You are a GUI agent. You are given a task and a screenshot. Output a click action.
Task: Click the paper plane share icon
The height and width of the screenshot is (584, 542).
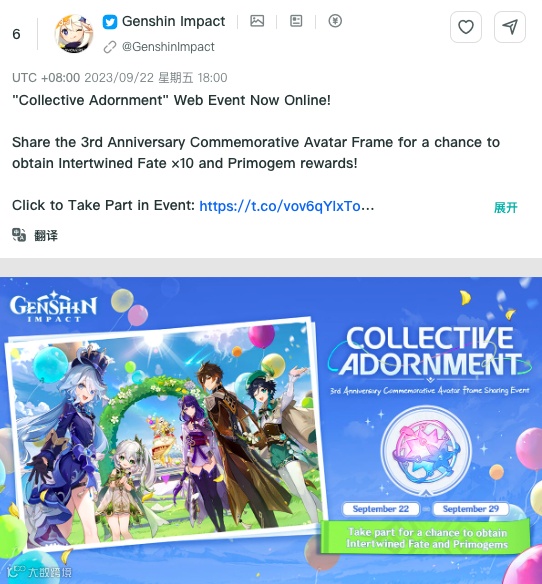510,27
